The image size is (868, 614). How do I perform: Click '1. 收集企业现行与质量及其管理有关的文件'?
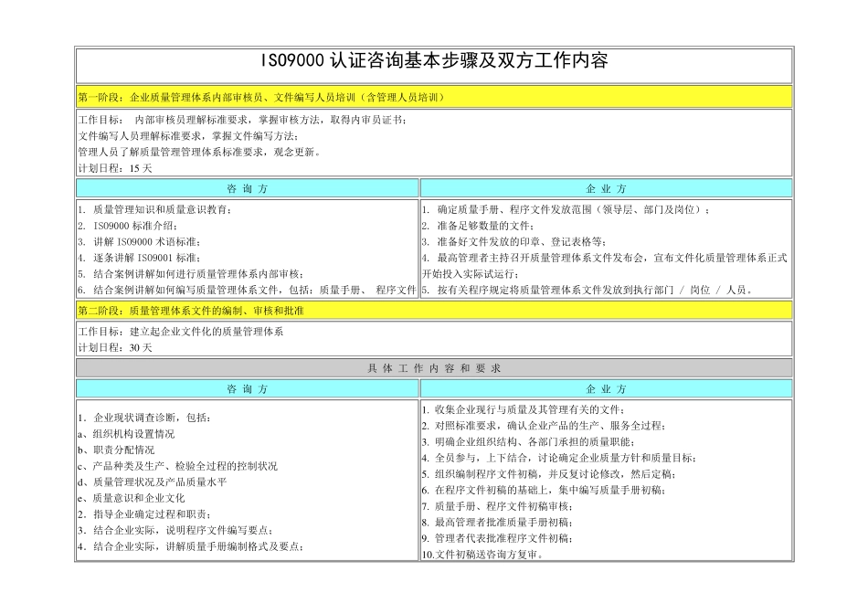(x=524, y=409)
